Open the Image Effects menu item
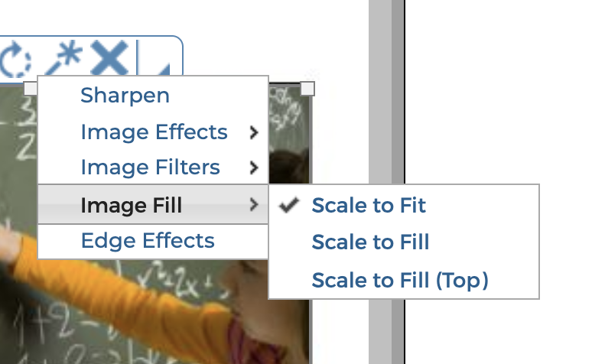This screenshot has height=364, width=592. (154, 132)
